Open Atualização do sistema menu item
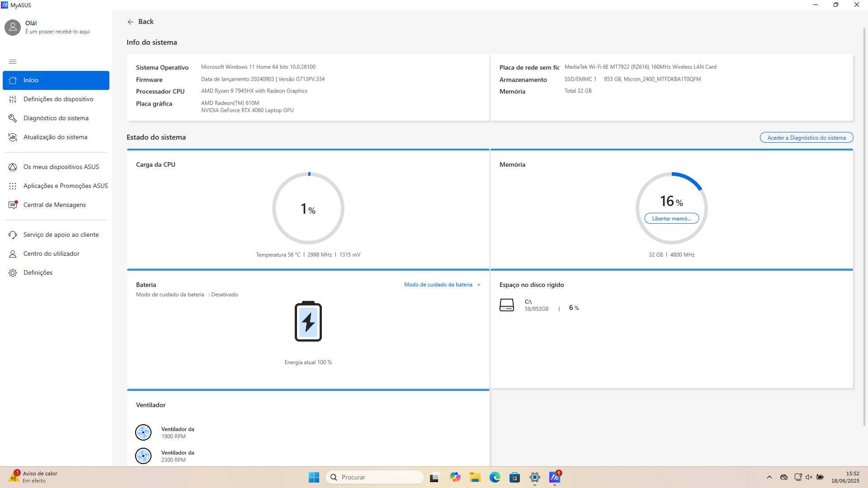Screen dimensions: 868x488 coord(56,137)
